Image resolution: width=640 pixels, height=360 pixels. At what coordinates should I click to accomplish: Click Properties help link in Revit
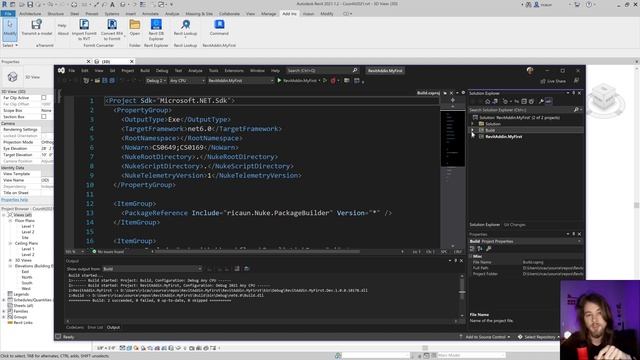[15, 200]
